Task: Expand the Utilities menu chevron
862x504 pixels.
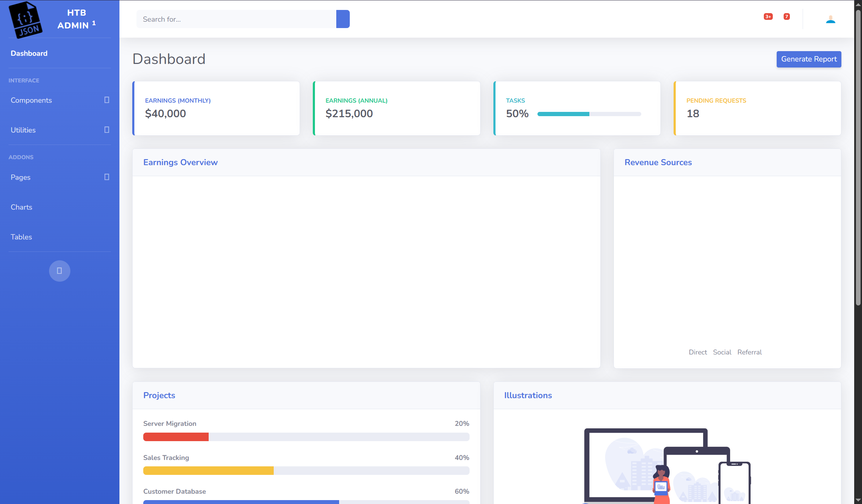Action: pos(106,130)
